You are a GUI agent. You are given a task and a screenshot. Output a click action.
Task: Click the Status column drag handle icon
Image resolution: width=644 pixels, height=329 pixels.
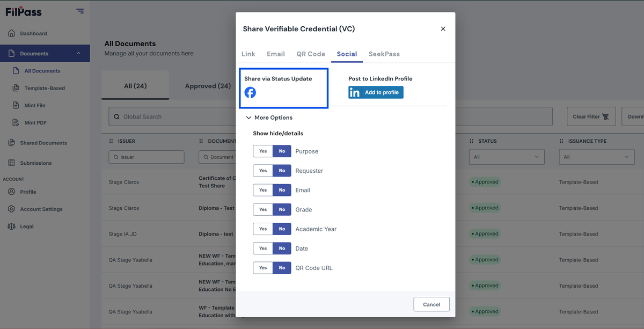click(x=471, y=141)
